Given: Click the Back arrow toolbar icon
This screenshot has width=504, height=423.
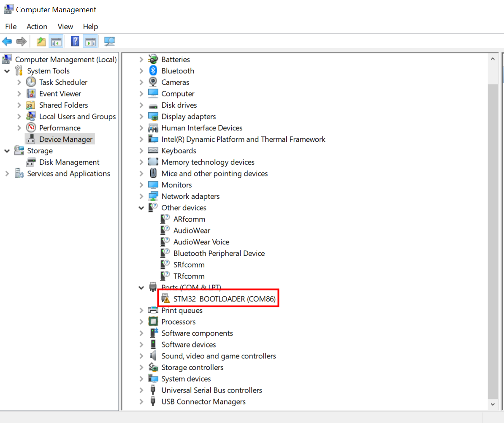Looking at the screenshot, I should 7,41.
